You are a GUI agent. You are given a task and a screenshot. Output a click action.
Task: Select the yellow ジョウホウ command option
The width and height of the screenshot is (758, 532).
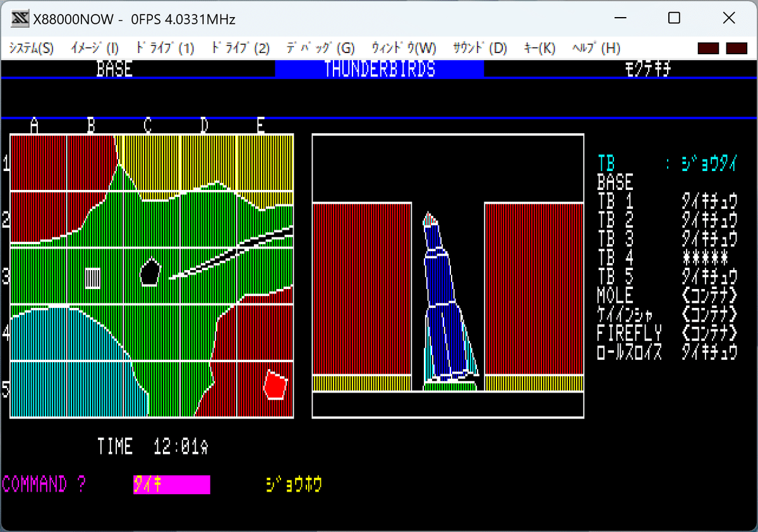tap(294, 485)
